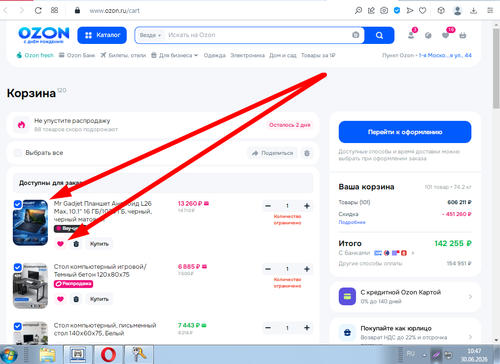Image resolution: width=500 pixels, height=364 pixels.
Task: Click the blue search magnifier button
Action: click(x=379, y=35)
